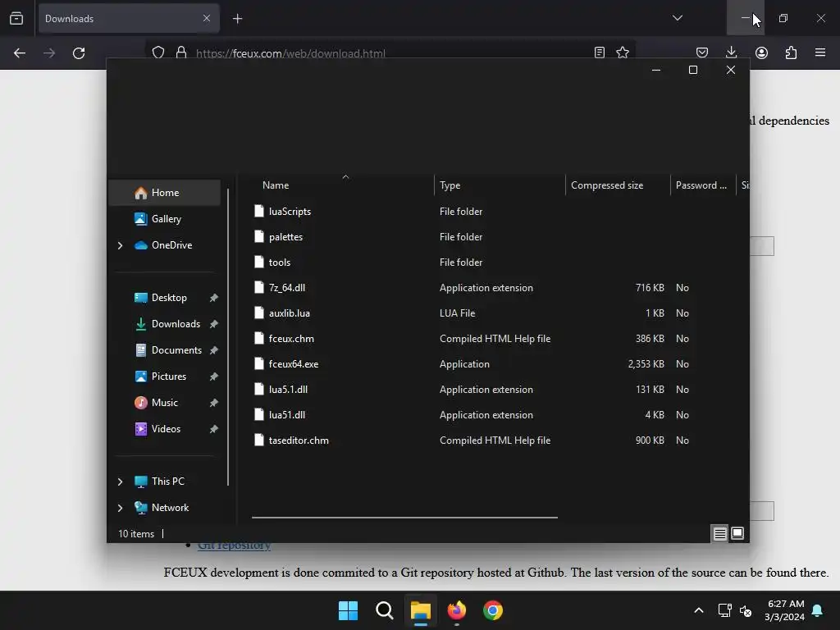Sort files by Name column
840x630 pixels.
(x=343, y=185)
